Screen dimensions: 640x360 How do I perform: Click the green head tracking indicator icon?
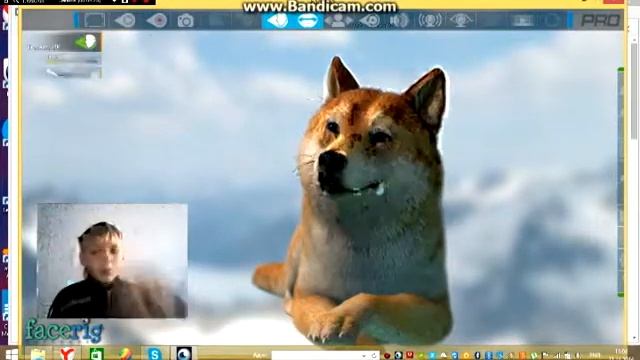click(x=86, y=42)
